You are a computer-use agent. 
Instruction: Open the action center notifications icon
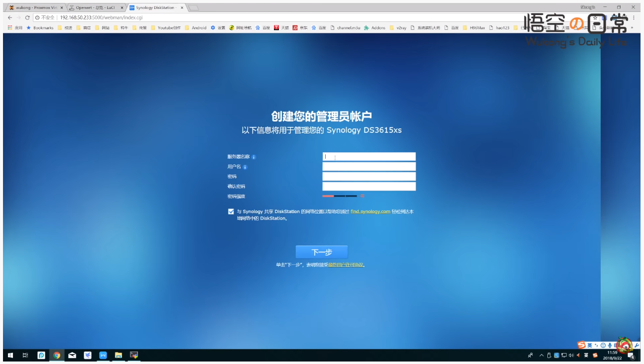[x=631, y=356]
